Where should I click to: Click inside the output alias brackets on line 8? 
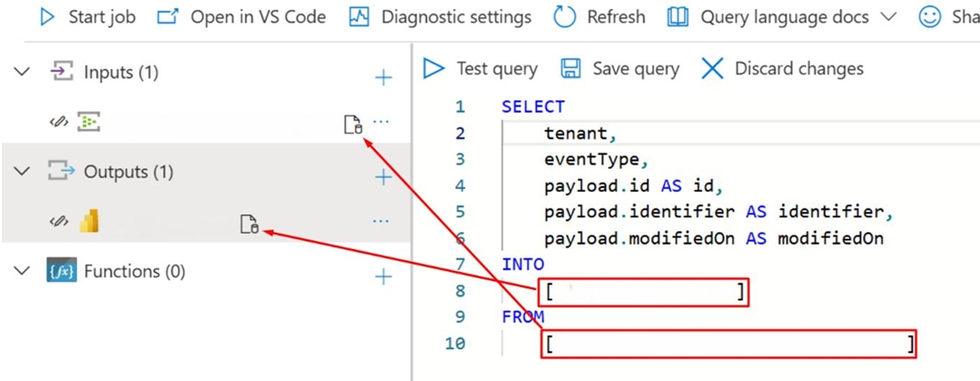[x=644, y=292]
